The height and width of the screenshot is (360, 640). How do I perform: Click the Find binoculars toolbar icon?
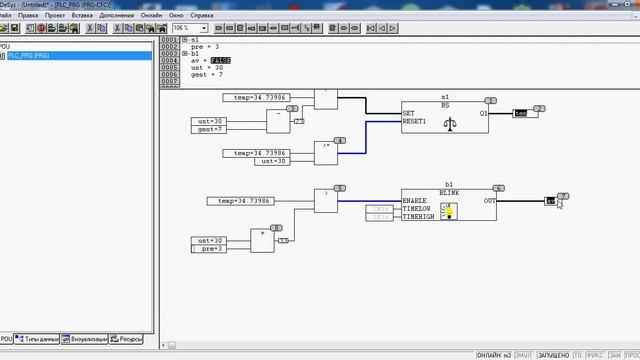pos(151,28)
